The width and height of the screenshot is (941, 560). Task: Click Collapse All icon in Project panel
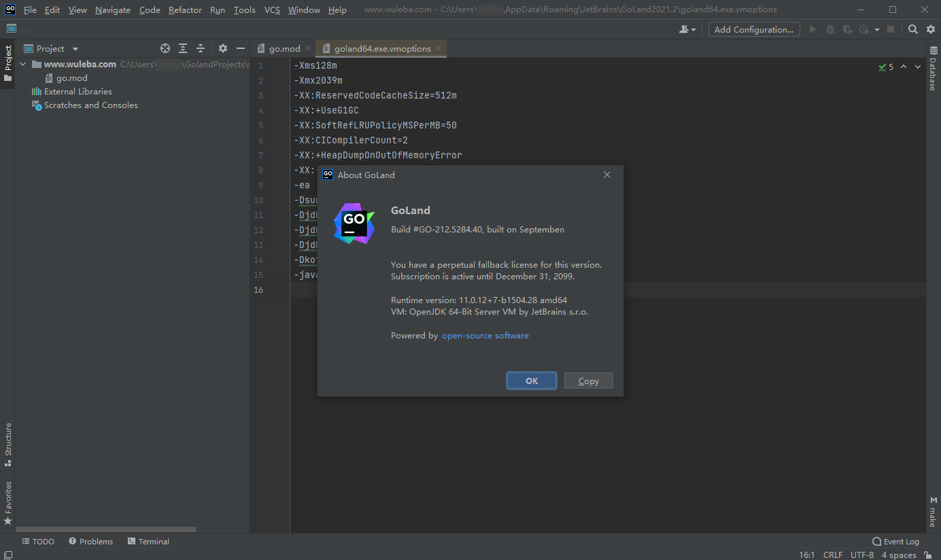[x=201, y=48]
